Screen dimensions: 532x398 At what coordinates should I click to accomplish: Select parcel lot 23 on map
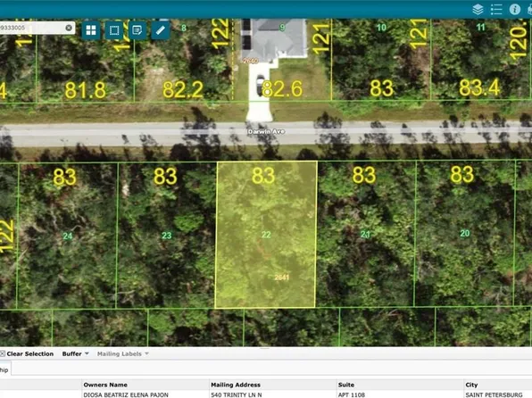pos(166,235)
